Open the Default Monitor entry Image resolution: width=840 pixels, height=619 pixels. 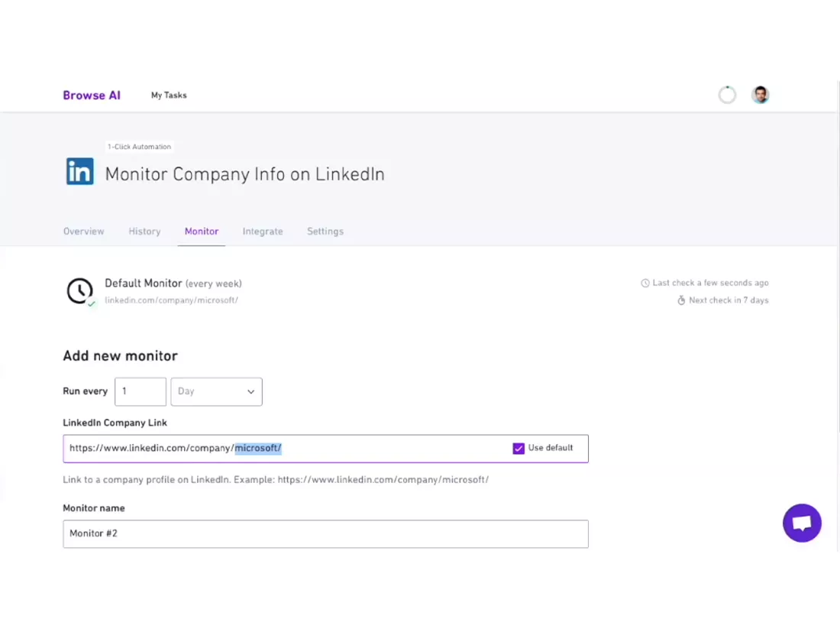tap(173, 284)
